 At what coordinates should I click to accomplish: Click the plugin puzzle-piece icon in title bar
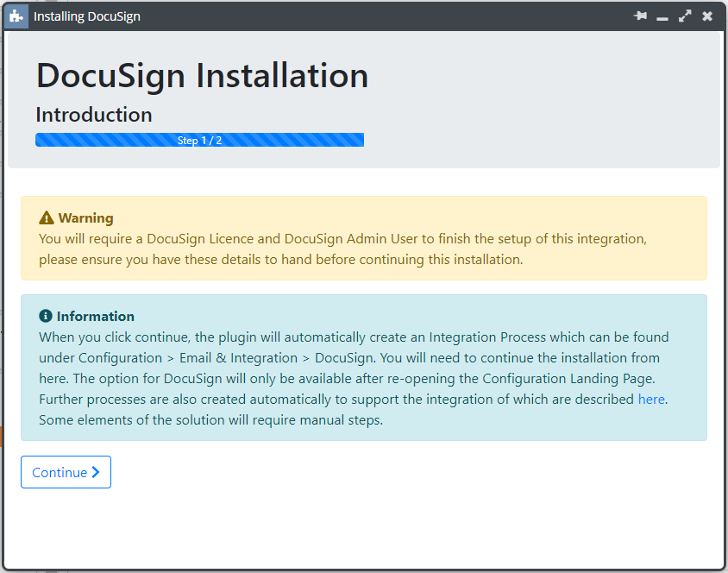point(16,16)
